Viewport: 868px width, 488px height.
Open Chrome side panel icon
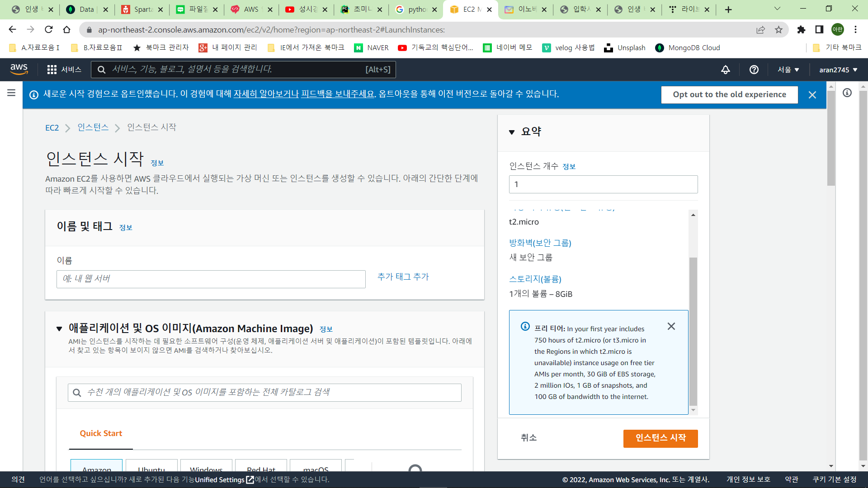coord(819,29)
